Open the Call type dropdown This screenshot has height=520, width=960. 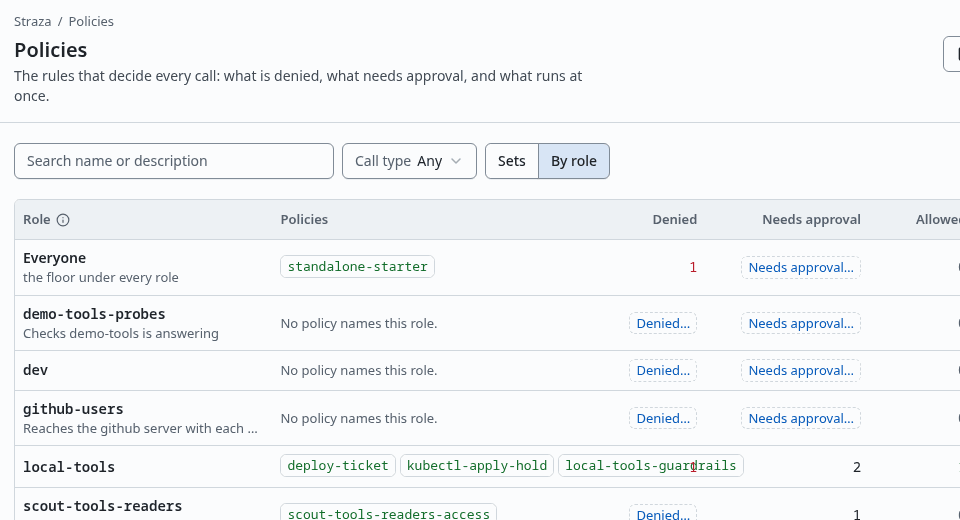(x=409, y=161)
